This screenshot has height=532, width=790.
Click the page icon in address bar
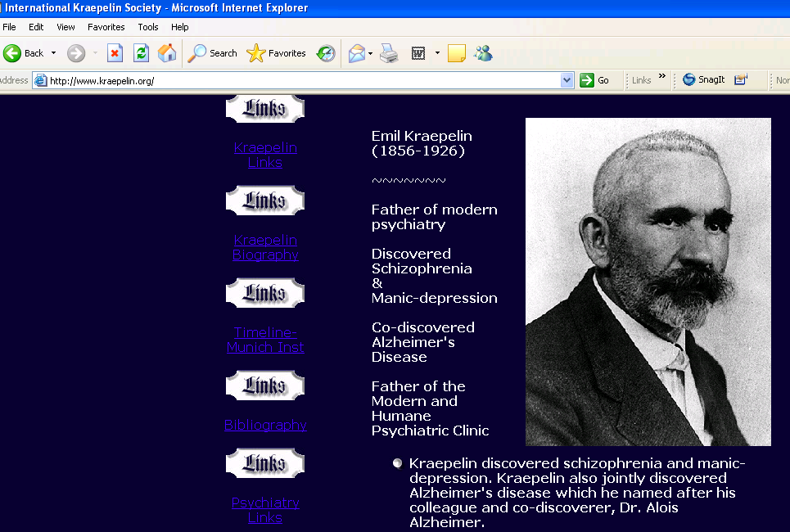[x=41, y=80]
